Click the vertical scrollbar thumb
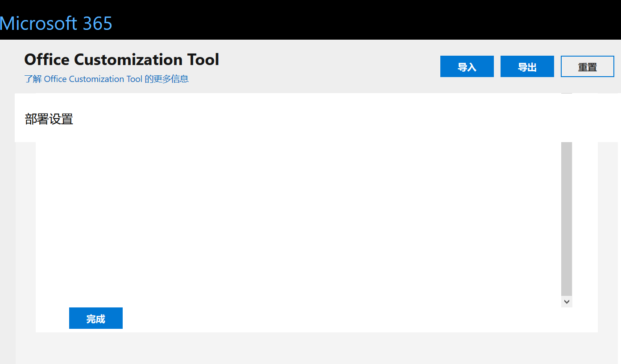The width and height of the screenshot is (621, 364). (567, 218)
